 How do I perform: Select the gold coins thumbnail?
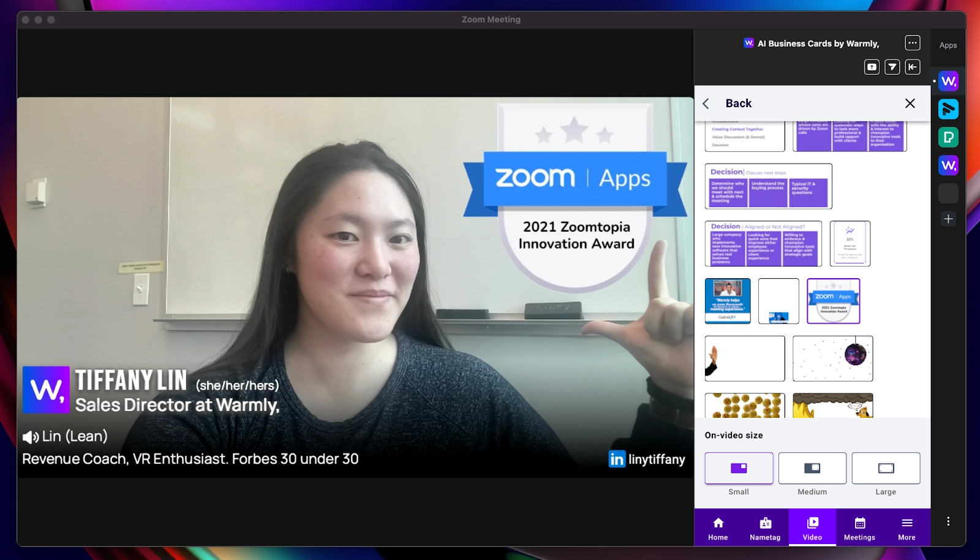tap(745, 406)
